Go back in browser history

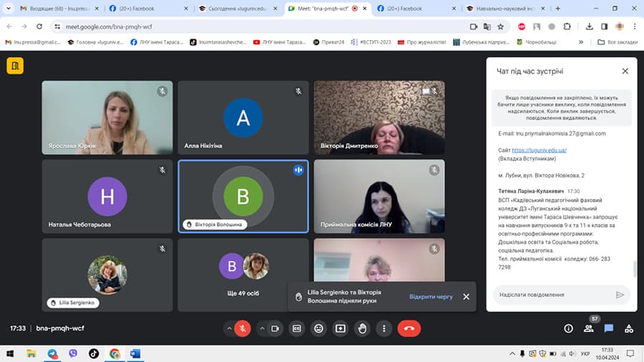(9, 26)
